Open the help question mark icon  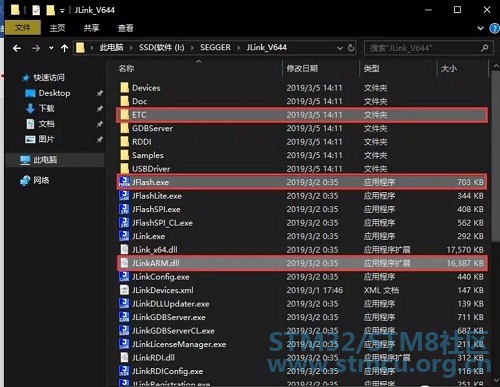pos(494,28)
